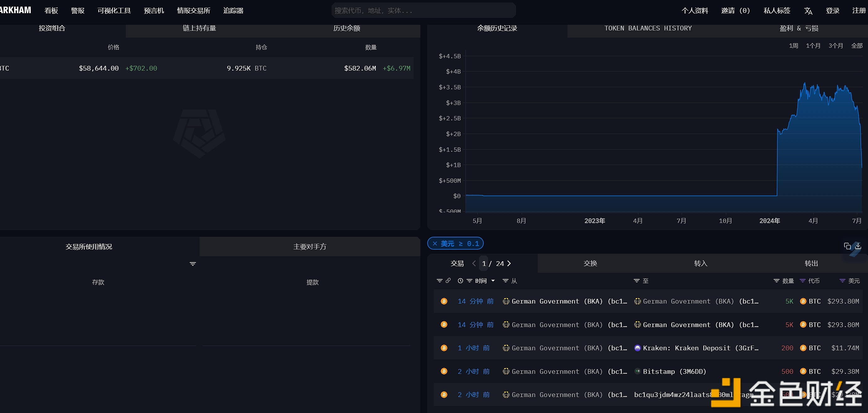Set chart range to 3个月
This screenshot has height=413, width=868.
pos(836,46)
